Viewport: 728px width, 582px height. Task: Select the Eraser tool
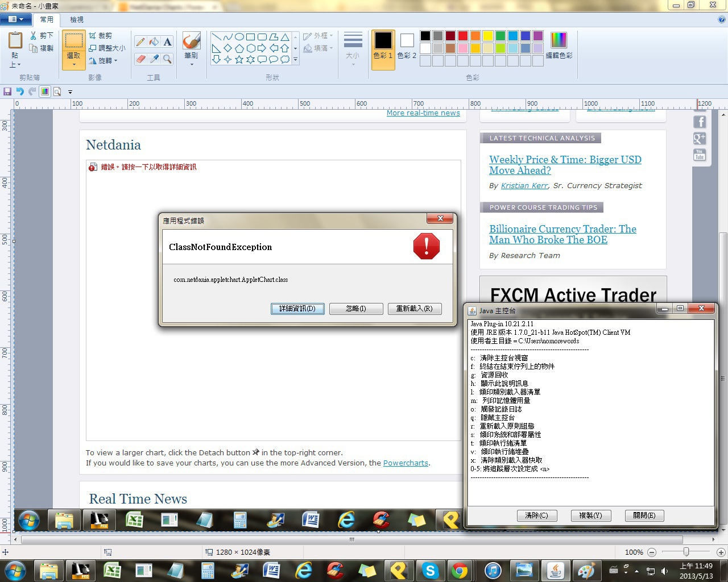pos(140,59)
